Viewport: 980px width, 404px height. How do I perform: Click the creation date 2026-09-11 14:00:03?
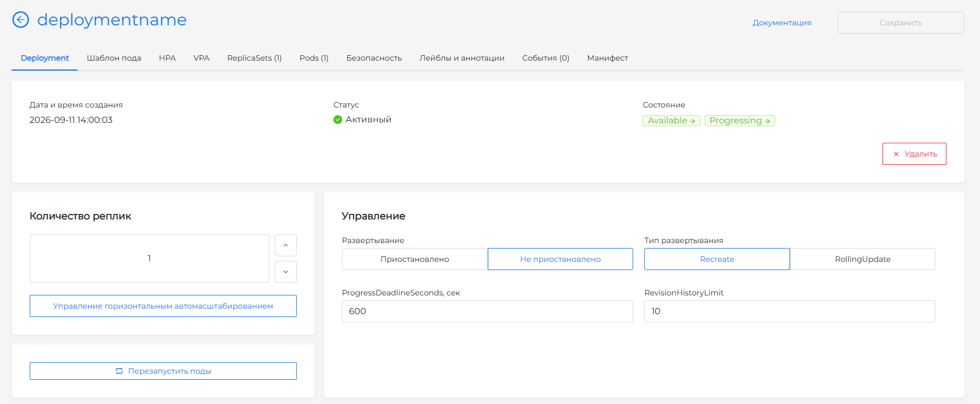point(71,120)
